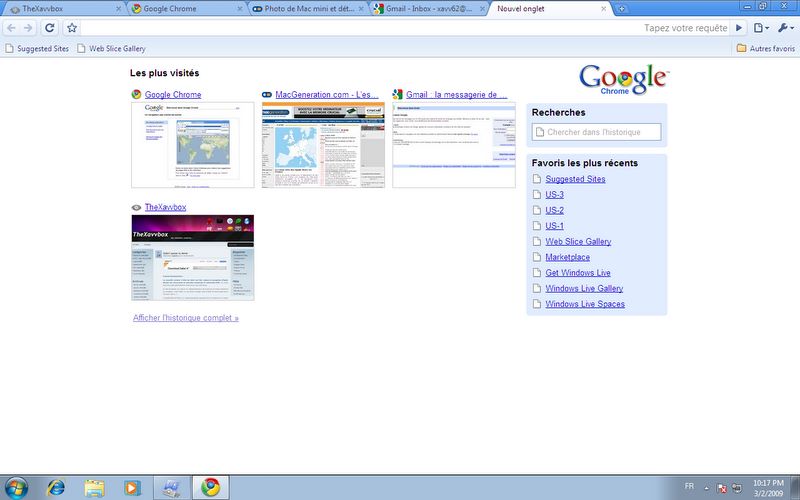Viewport: 800px width, 500px height.
Task: Click the FR language indicator in tray
Action: point(689,486)
